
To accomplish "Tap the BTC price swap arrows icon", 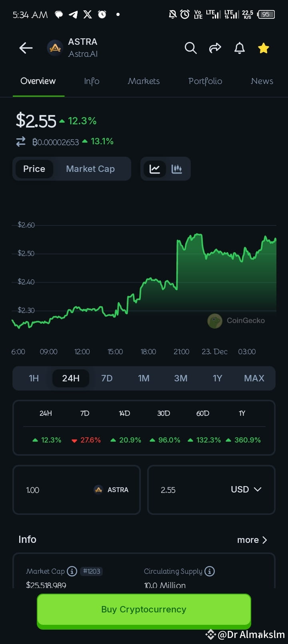I will point(21,142).
